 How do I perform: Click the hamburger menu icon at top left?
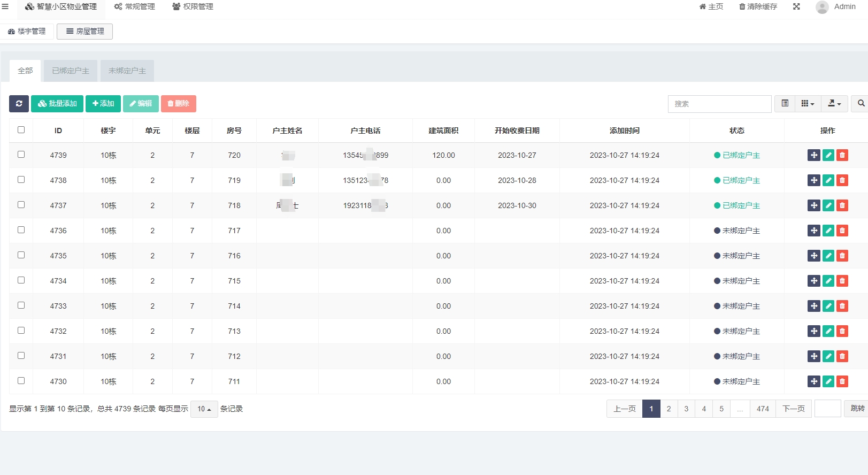pyautogui.click(x=5, y=6)
